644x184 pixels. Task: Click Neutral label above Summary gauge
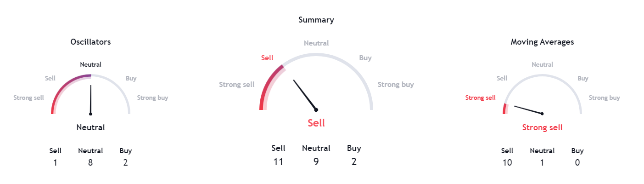316,43
